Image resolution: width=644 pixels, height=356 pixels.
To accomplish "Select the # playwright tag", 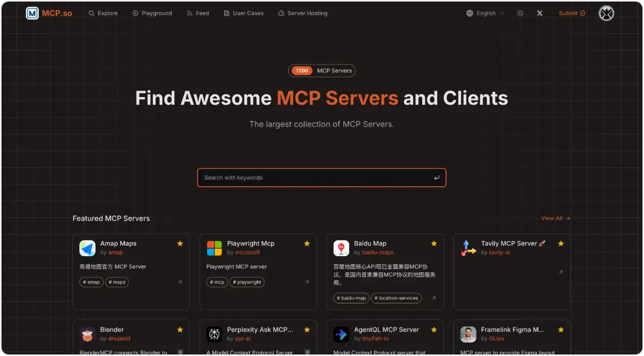I will [x=247, y=282].
